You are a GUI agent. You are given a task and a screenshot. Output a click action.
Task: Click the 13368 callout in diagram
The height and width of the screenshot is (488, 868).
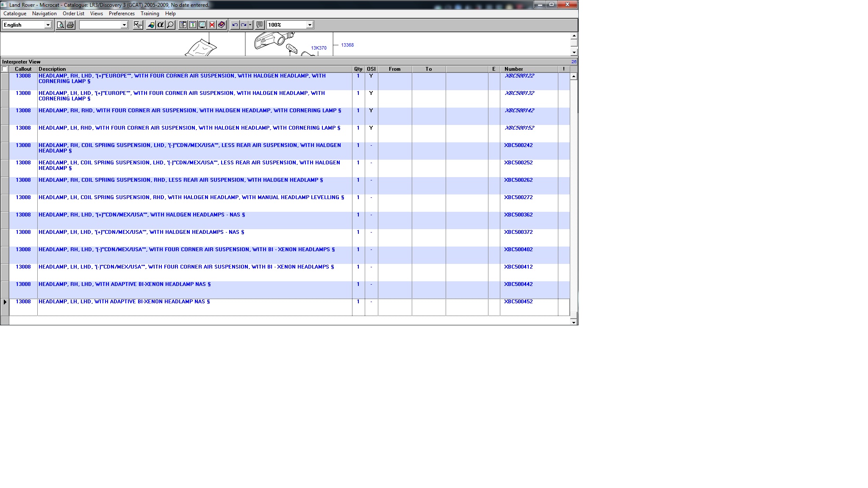point(347,45)
